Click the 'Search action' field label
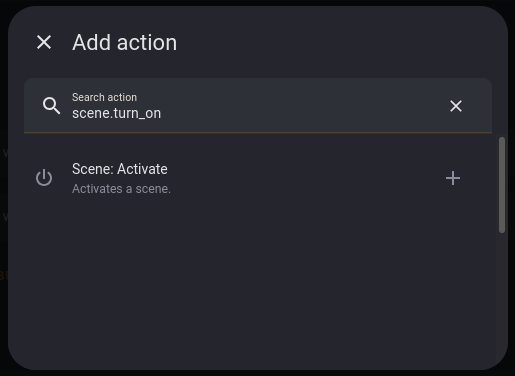Viewport: 515px width, 376px height. (104, 97)
